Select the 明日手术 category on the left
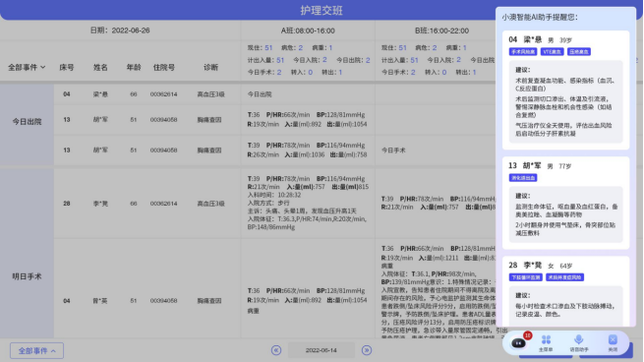This screenshot has height=362, width=644. pos(27,276)
